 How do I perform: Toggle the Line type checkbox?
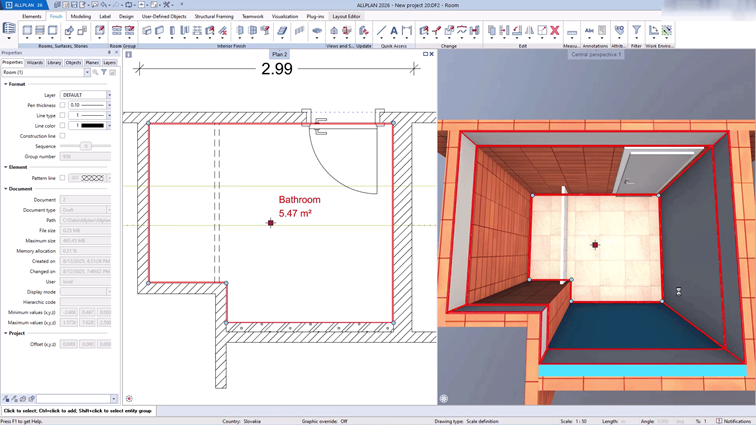click(62, 115)
